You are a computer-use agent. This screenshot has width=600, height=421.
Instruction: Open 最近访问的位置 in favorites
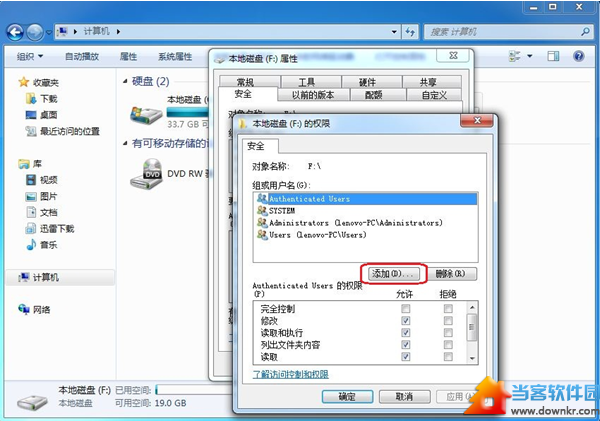[62, 131]
